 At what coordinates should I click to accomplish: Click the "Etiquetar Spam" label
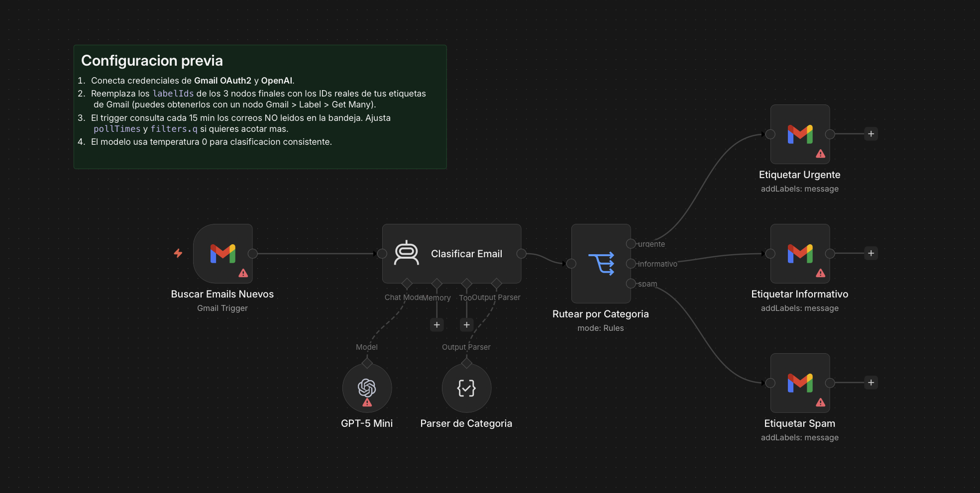[x=800, y=423]
